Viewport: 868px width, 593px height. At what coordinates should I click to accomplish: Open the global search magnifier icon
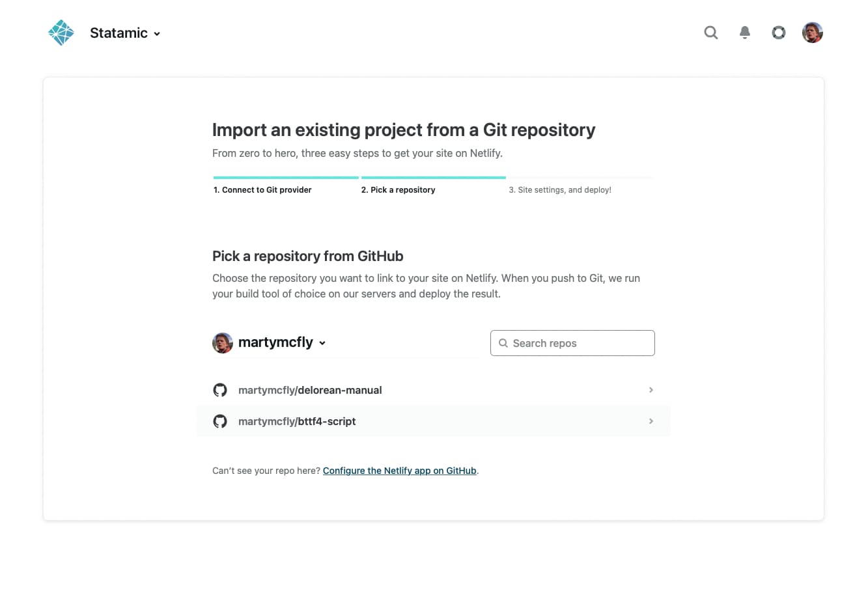710,33
